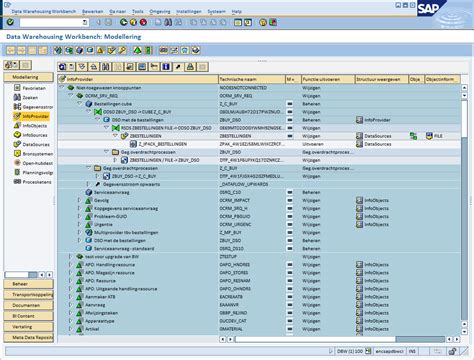The width and height of the screenshot is (474, 360).
Task: Open the Omgeving menu
Action: [160, 11]
